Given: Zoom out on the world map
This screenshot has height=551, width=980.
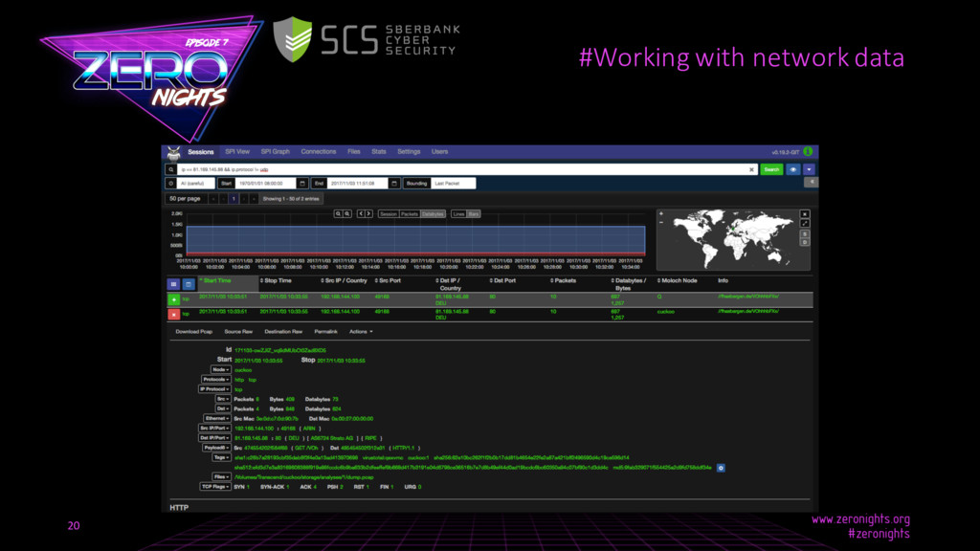Looking at the screenshot, I should coord(661,222).
